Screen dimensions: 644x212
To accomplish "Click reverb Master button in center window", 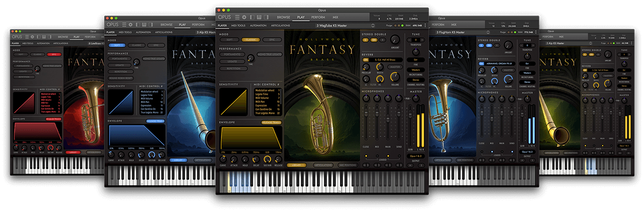I will (395, 67).
